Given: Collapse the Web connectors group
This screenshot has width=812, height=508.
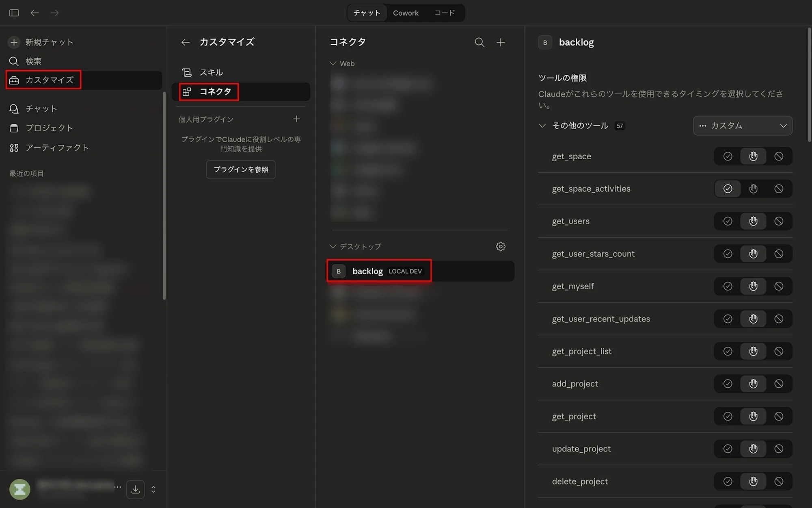Looking at the screenshot, I should [x=333, y=63].
